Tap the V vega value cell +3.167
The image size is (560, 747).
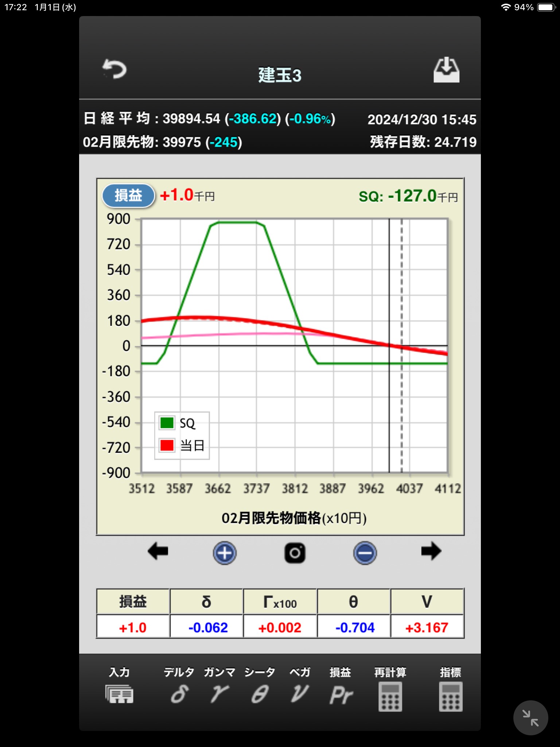427,627
